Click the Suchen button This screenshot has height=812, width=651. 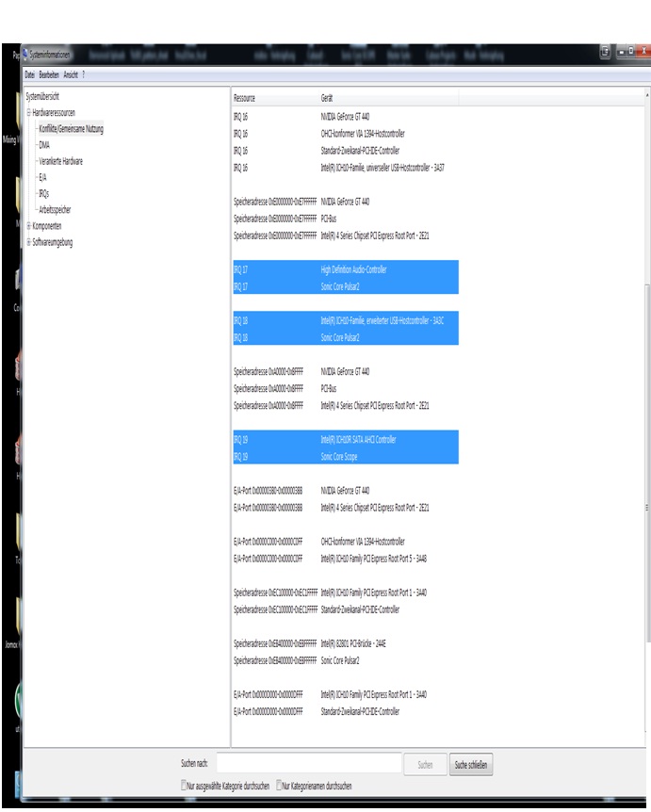tap(425, 765)
